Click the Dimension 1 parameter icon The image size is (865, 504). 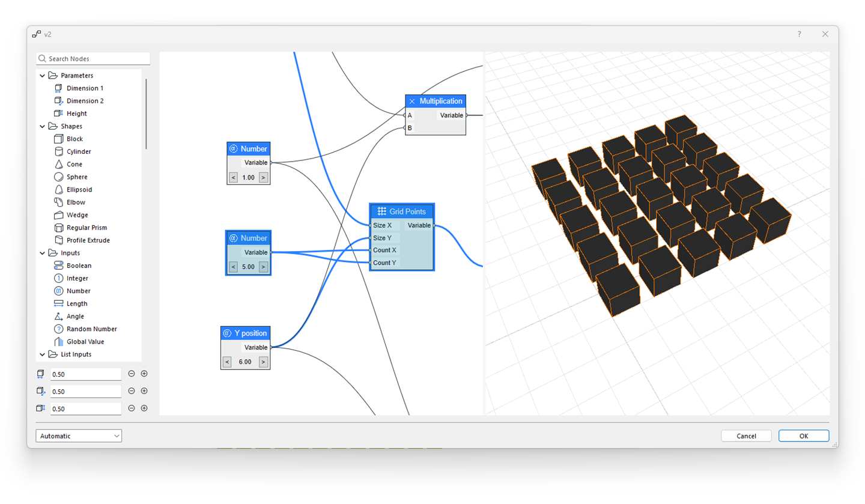tap(58, 88)
